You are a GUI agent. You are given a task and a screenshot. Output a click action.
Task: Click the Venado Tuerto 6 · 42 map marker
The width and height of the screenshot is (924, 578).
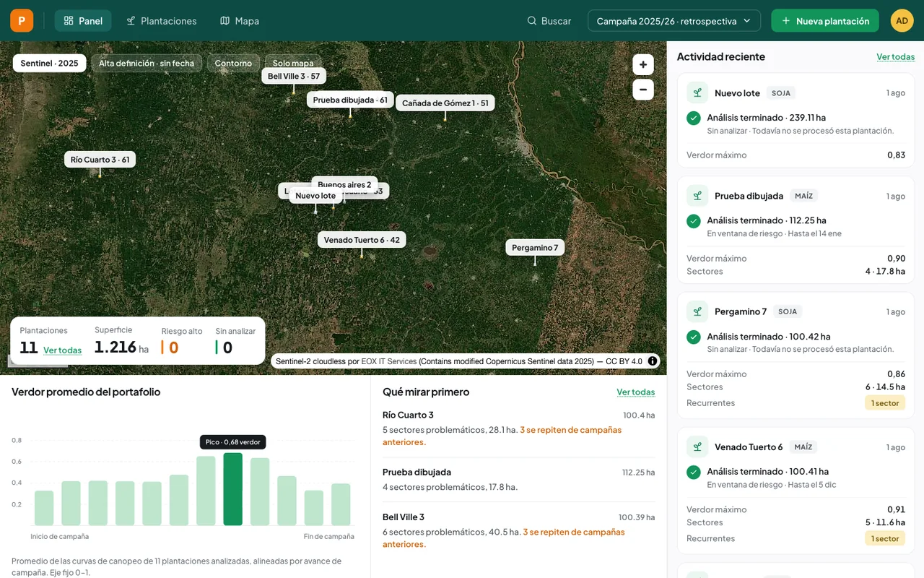pos(362,240)
